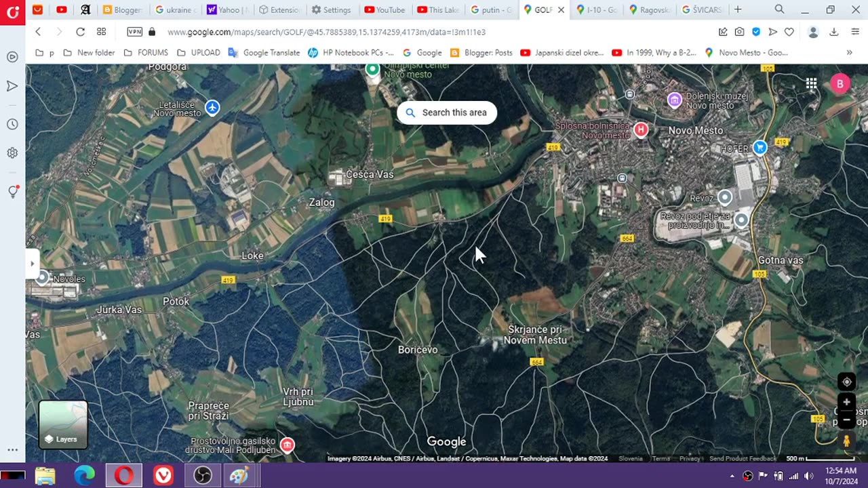
Task: Open the FORUMS bookmark folder
Action: point(146,52)
